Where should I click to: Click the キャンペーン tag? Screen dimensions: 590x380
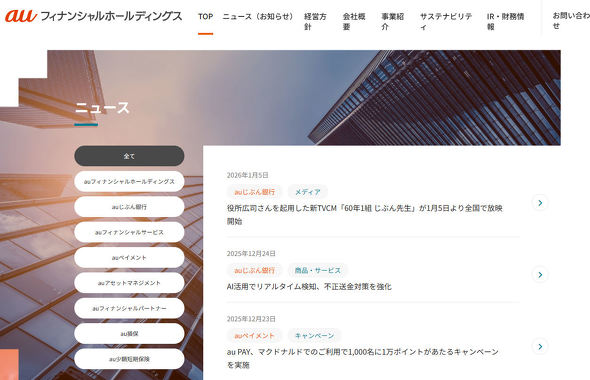click(x=315, y=336)
